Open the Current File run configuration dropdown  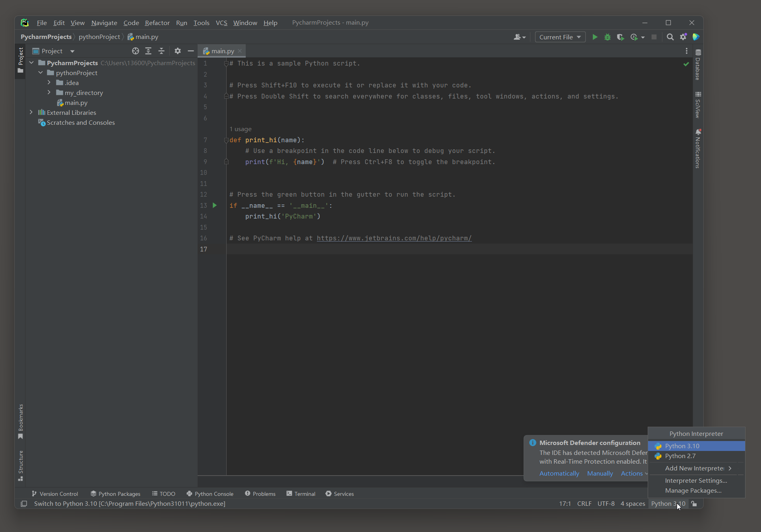point(560,37)
